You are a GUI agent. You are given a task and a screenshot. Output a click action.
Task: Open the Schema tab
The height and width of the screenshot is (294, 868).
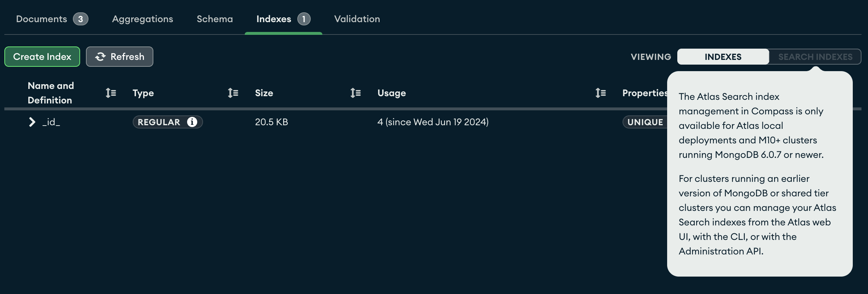point(215,19)
